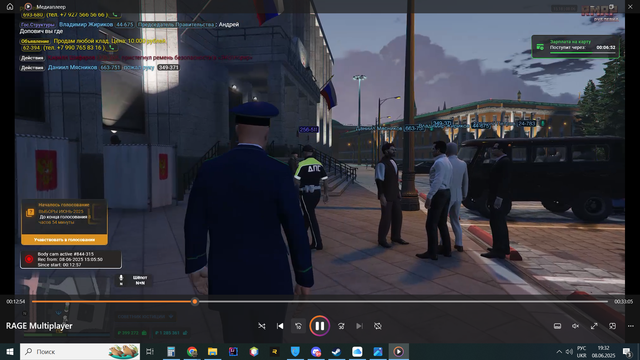
Task: Skip forward 30 seconds
Action: (x=341, y=326)
